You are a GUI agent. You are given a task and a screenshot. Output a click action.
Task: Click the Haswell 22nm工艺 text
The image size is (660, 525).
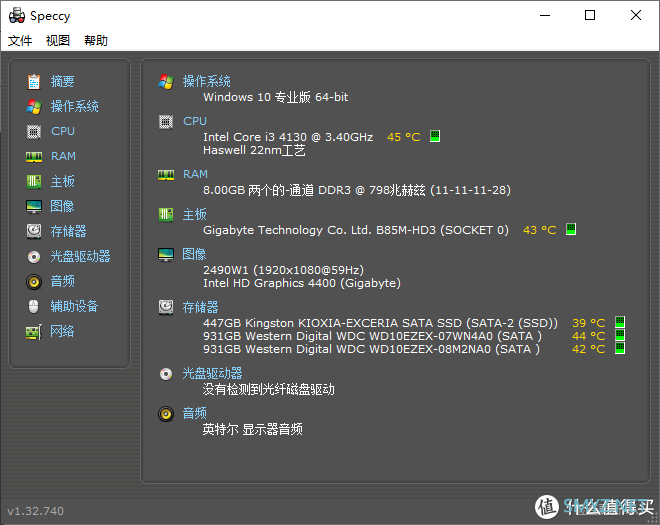254,150
